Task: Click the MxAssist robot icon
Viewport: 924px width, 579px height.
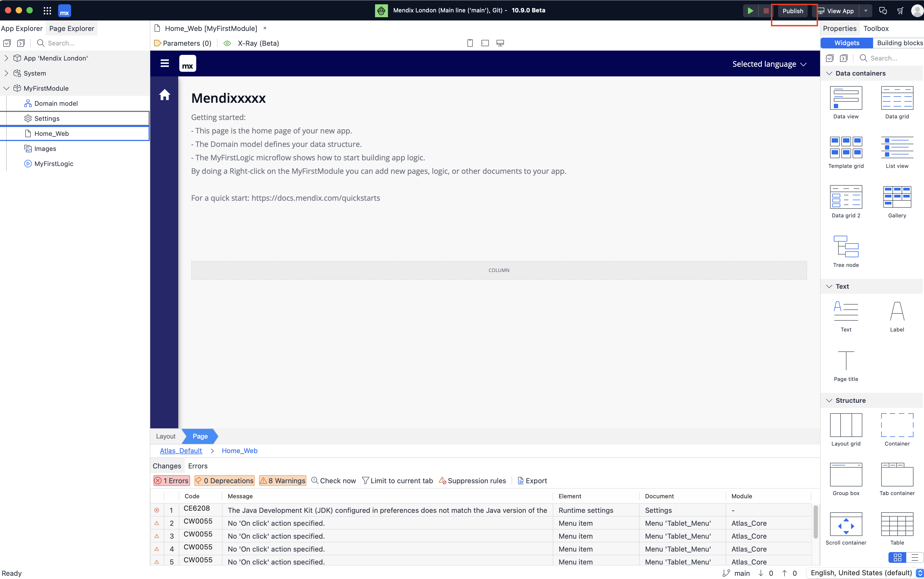Action: [381, 11]
